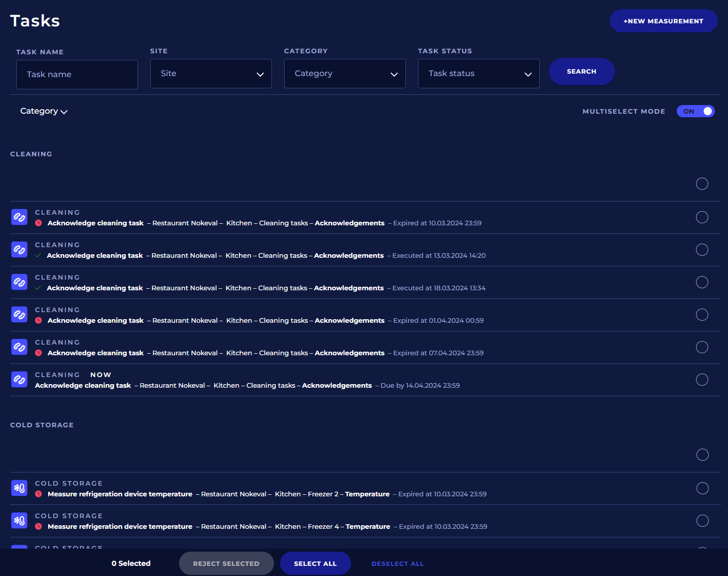Click Deselect All link
The height and width of the screenshot is (576, 728).
(x=397, y=563)
